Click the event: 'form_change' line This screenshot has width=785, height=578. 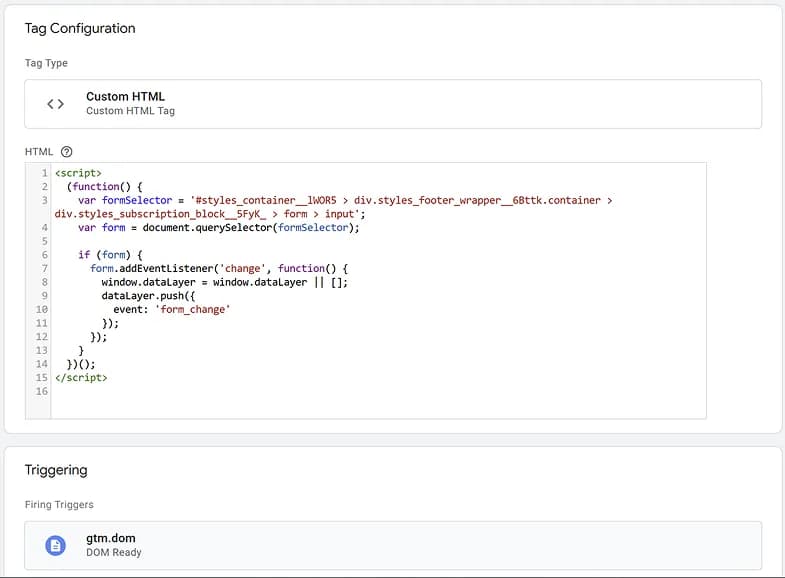(171, 309)
